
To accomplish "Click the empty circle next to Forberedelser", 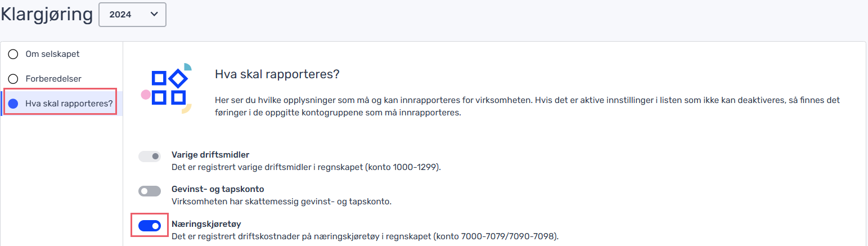I will pos(13,79).
